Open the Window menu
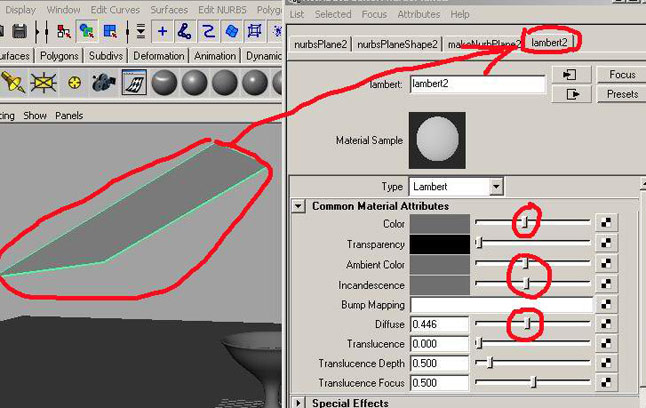Screen dimensions: 646x408 63,9
